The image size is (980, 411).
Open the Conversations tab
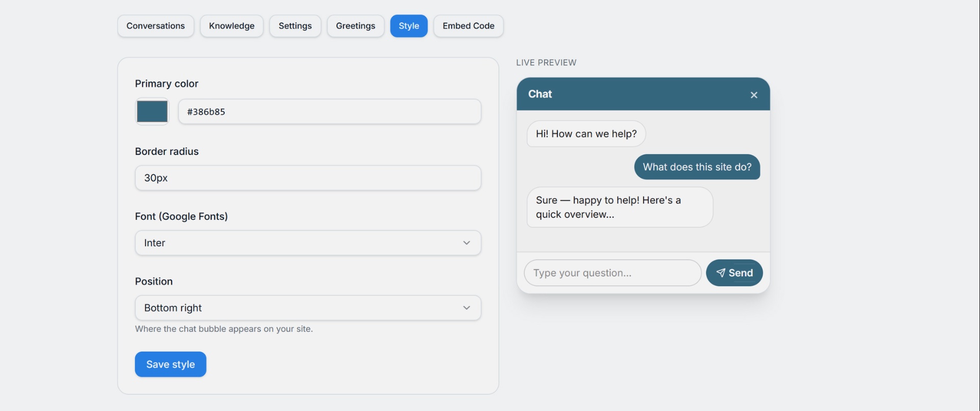point(156,26)
